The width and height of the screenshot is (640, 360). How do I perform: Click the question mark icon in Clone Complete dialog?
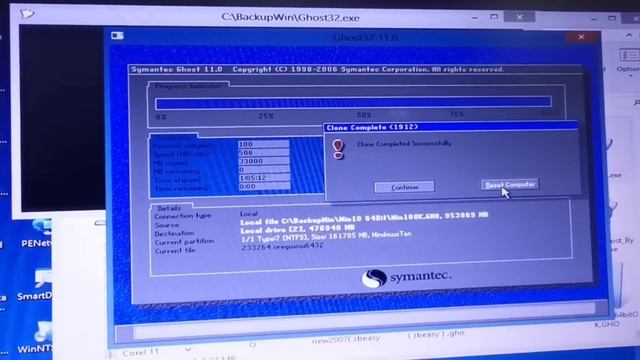pos(338,149)
